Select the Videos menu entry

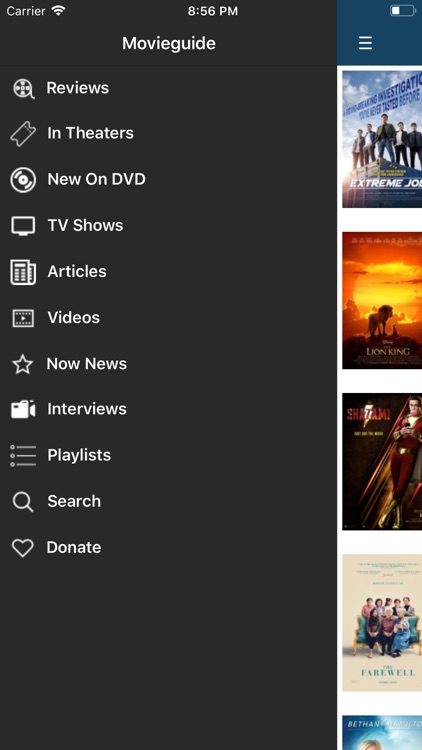click(x=74, y=318)
